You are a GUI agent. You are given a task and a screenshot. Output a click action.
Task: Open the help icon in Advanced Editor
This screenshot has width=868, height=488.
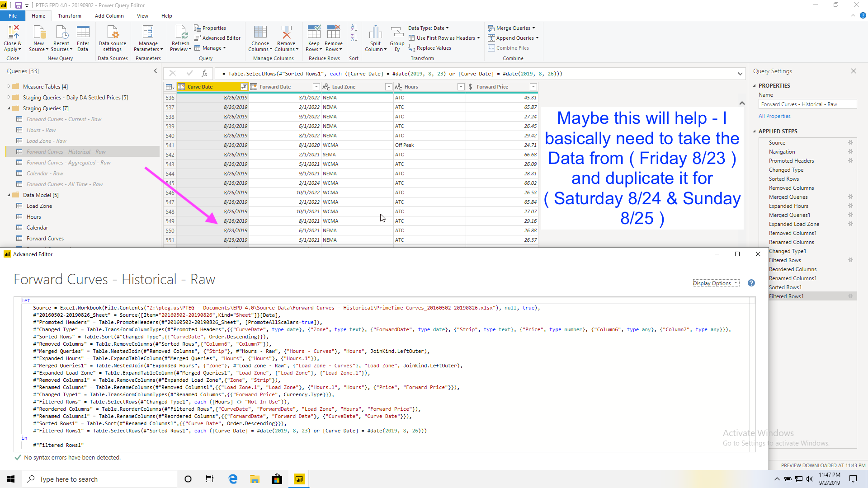tap(751, 283)
